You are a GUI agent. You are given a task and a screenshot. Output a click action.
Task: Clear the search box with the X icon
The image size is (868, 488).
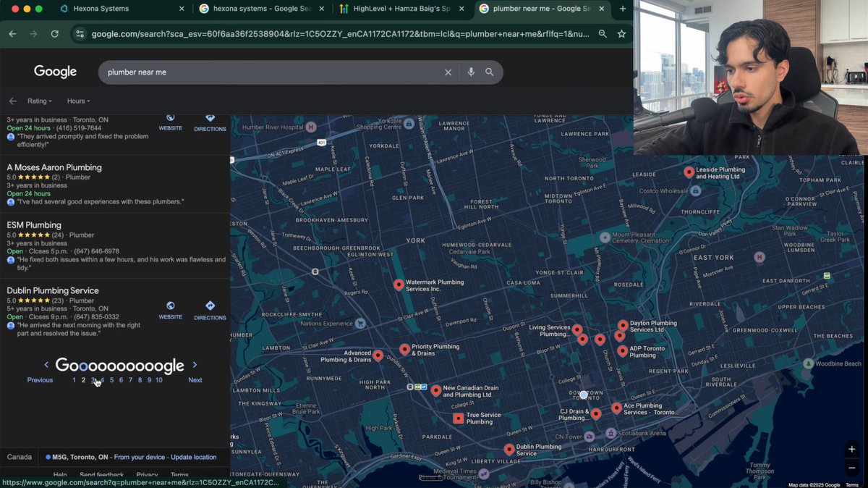click(x=448, y=72)
